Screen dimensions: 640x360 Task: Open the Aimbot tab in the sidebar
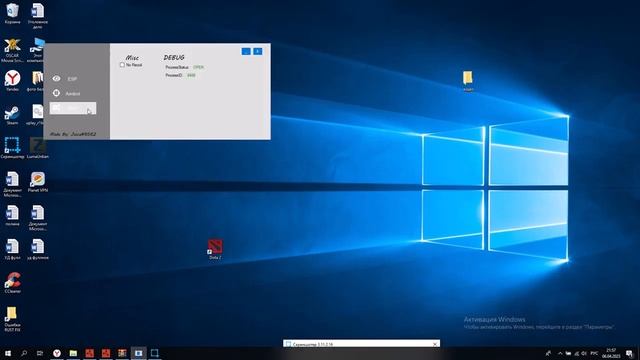(73, 93)
